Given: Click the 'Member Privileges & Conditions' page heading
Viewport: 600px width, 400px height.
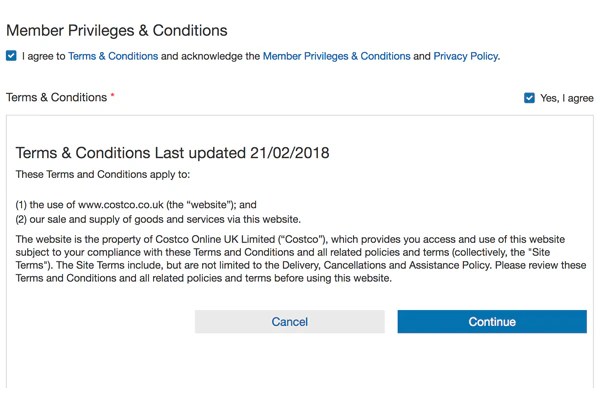Looking at the screenshot, I should [117, 31].
